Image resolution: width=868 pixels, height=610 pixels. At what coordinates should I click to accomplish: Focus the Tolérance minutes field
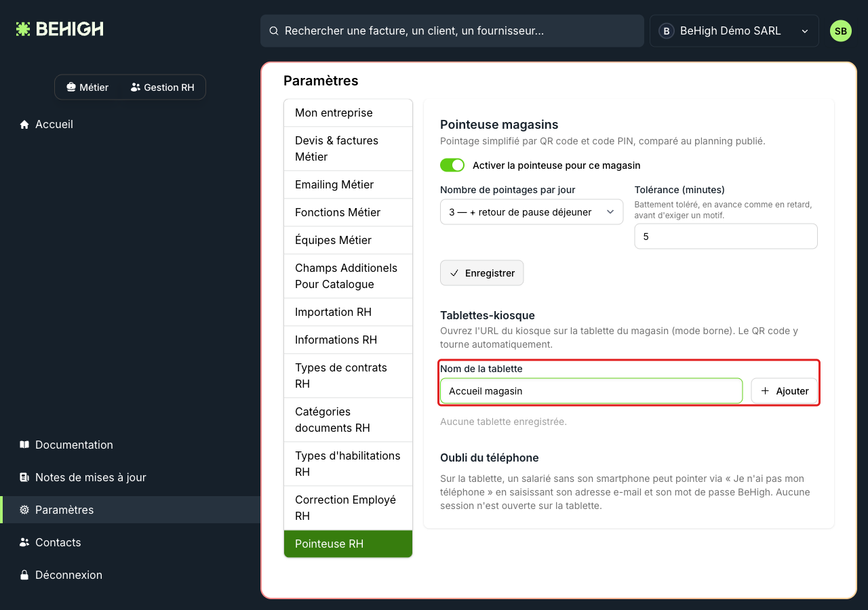point(726,237)
